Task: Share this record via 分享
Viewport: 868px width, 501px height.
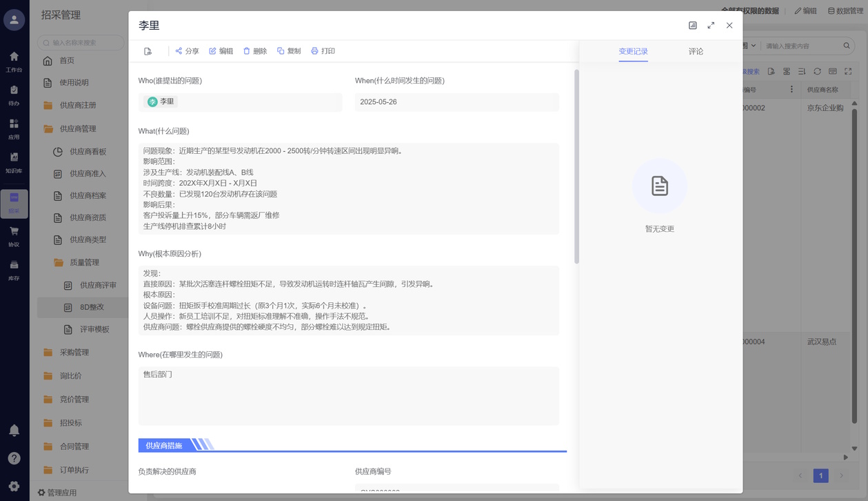Action: (186, 51)
